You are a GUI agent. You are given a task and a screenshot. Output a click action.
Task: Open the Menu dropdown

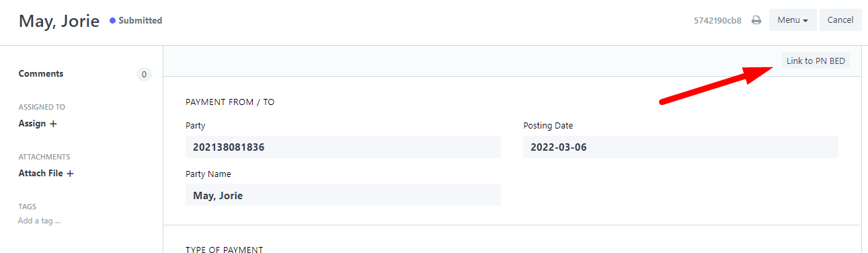(793, 20)
